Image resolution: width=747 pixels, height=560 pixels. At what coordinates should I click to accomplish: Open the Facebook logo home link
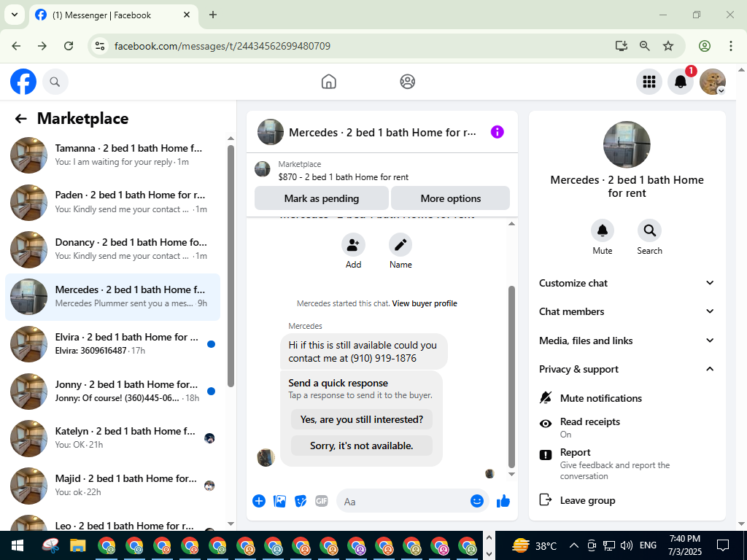pos(23,82)
